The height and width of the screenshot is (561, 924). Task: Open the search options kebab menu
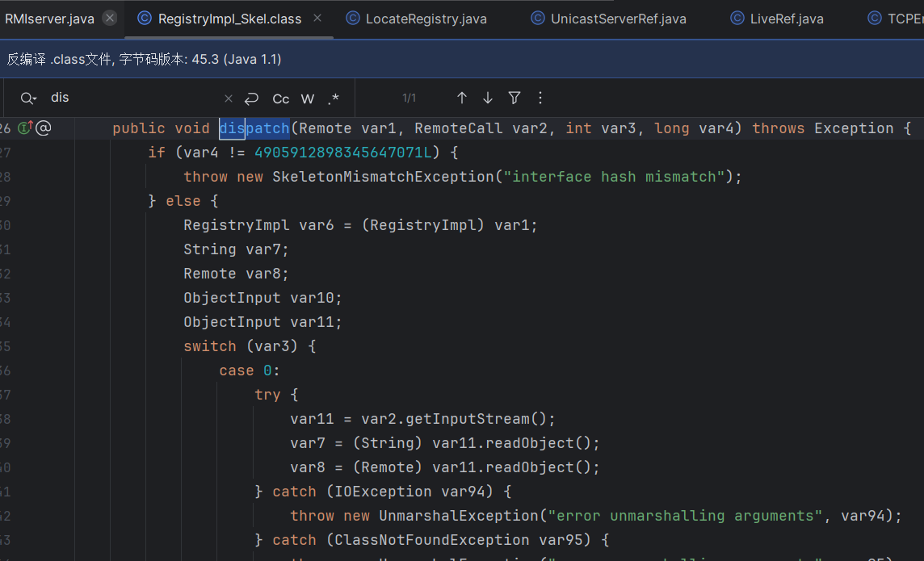click(x=540, y=97)
